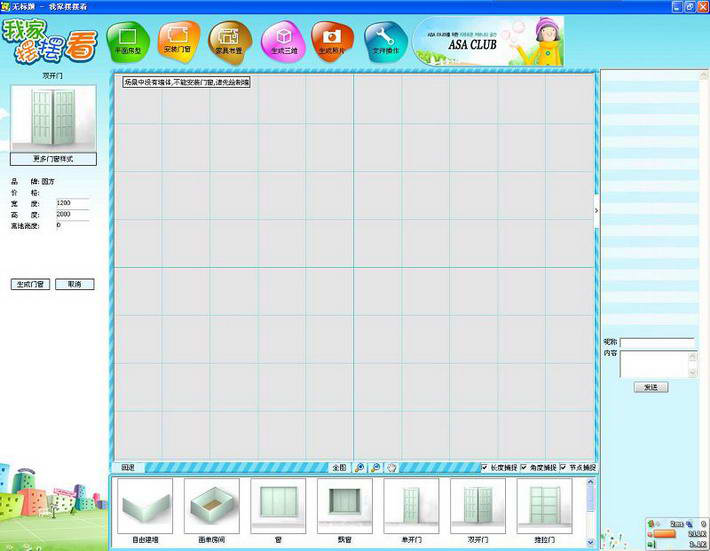Click the ASA CLUB banner
This screenshot has height=551, width=710.
(488, 42)
